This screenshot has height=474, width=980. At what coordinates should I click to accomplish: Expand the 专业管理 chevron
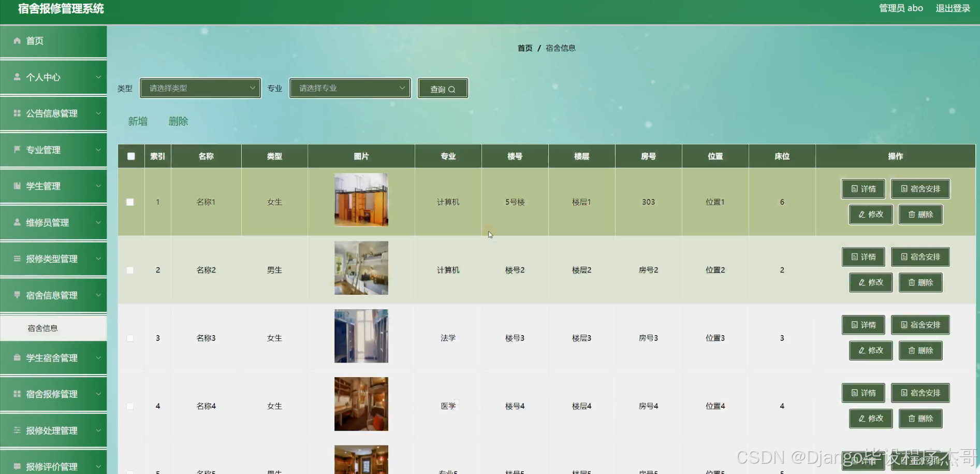tap(98, 149)
